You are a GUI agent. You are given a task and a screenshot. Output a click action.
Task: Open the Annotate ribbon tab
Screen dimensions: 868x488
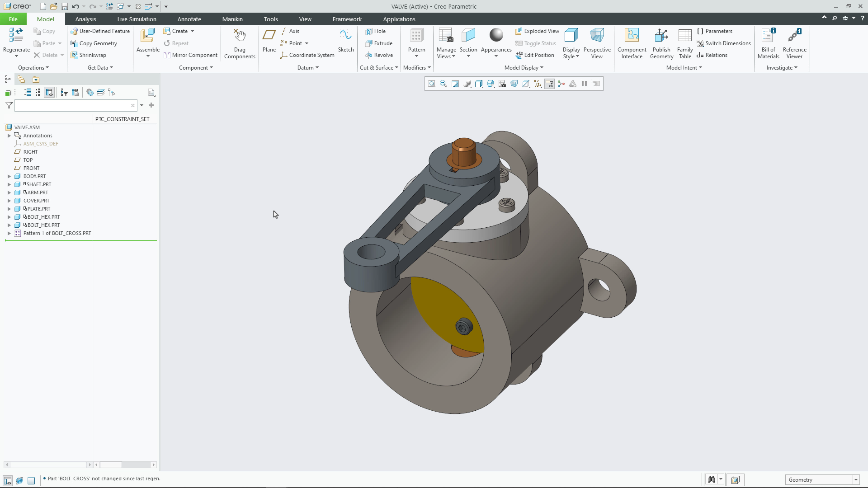[x=189, y=19]
